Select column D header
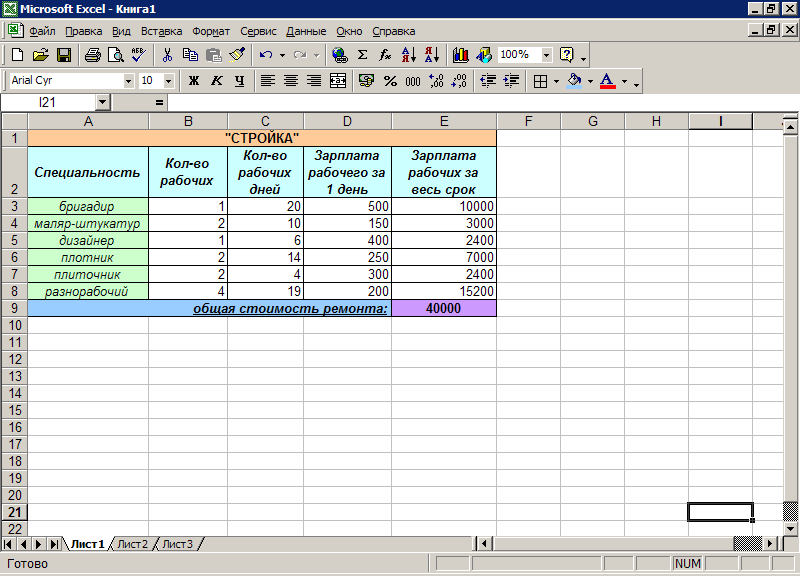Viewport: 800px width, 576px height. [x=347, y=121]
